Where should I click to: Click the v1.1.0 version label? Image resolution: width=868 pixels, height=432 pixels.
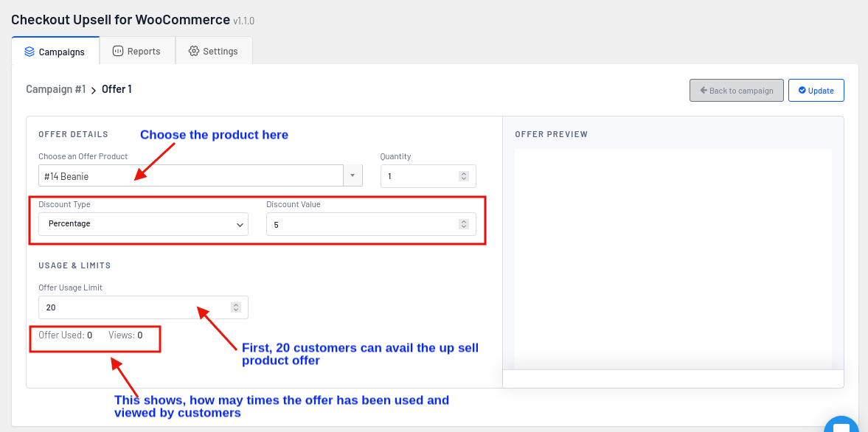[x=243, y=21]
